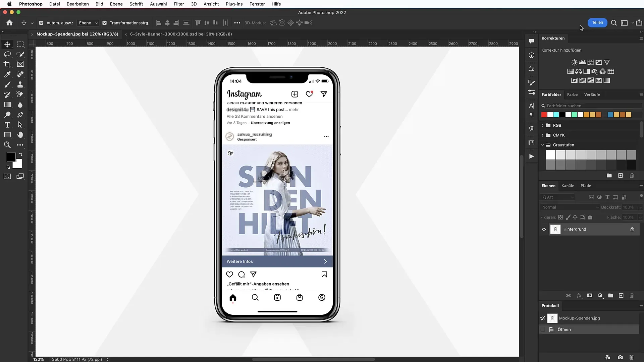Enable Auto-select checkbox in options bar

point(42,22)
